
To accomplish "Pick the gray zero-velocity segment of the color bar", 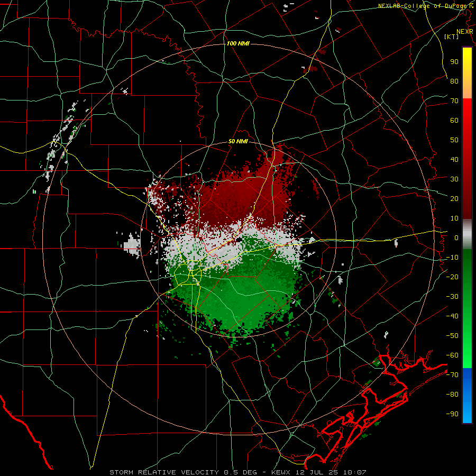I will click(467, 235).
